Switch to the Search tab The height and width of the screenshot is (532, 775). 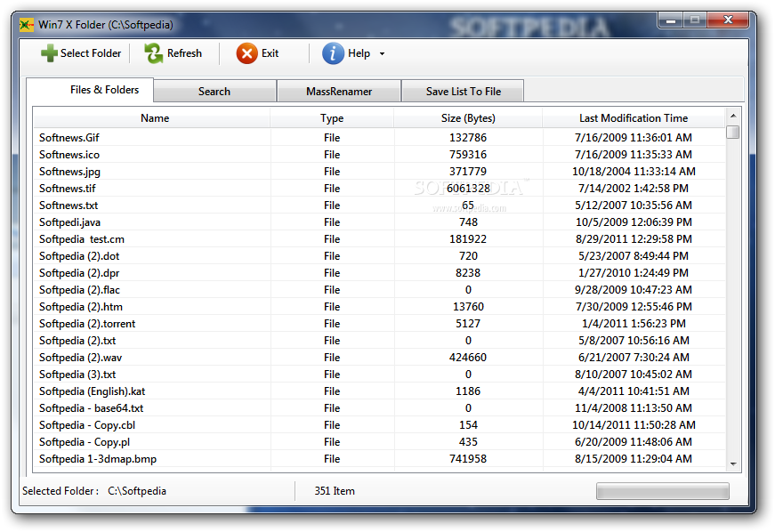214,92
